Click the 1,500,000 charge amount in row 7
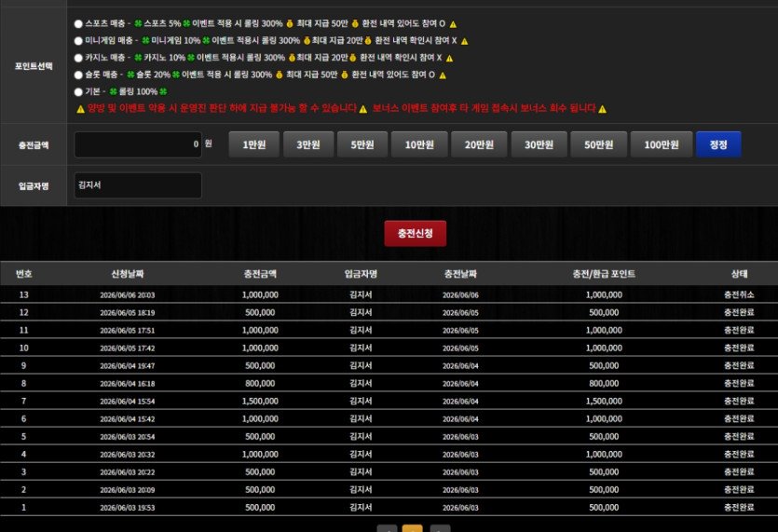 point(260,401)
